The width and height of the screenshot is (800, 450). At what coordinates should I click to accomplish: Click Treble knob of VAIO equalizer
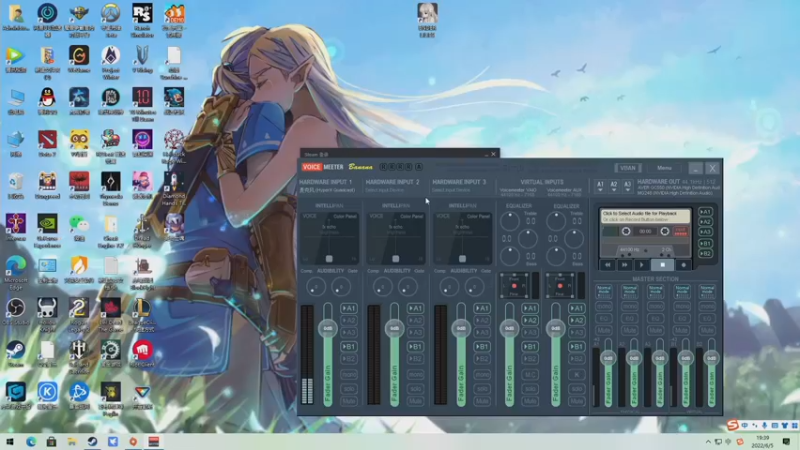509,221
